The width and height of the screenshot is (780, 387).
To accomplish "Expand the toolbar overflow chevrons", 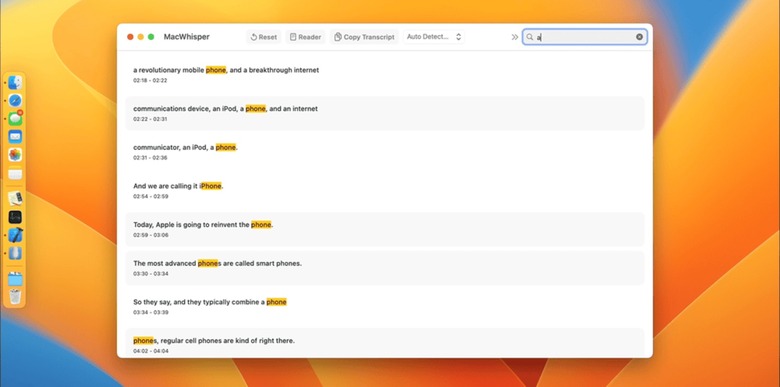I will pyautogui.click(x=515, y=37).
